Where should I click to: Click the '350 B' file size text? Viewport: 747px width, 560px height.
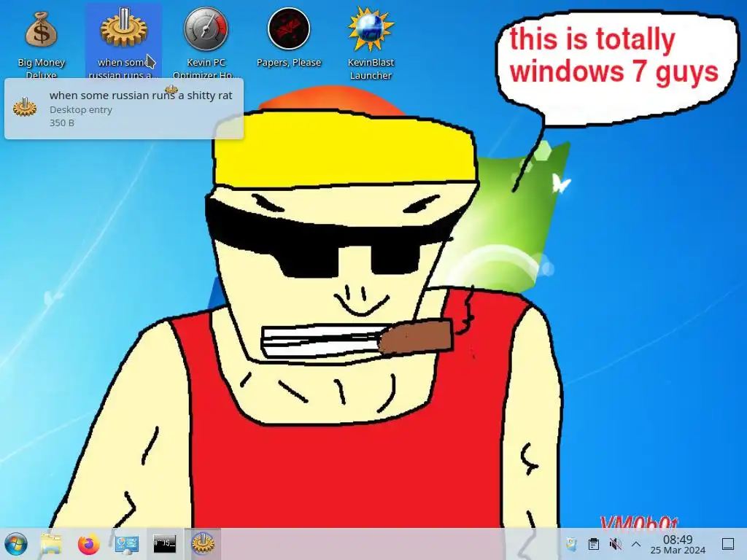click(x=61, y=122)
